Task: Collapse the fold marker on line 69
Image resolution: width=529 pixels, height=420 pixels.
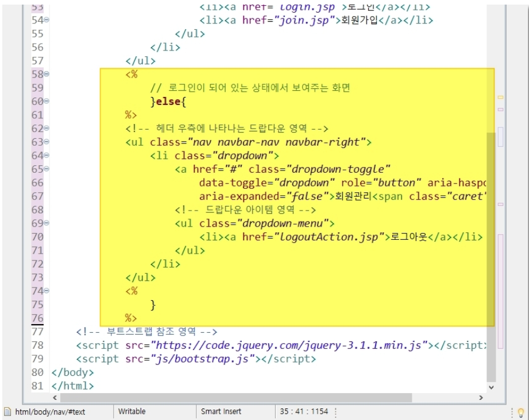Action: (47, 223)
